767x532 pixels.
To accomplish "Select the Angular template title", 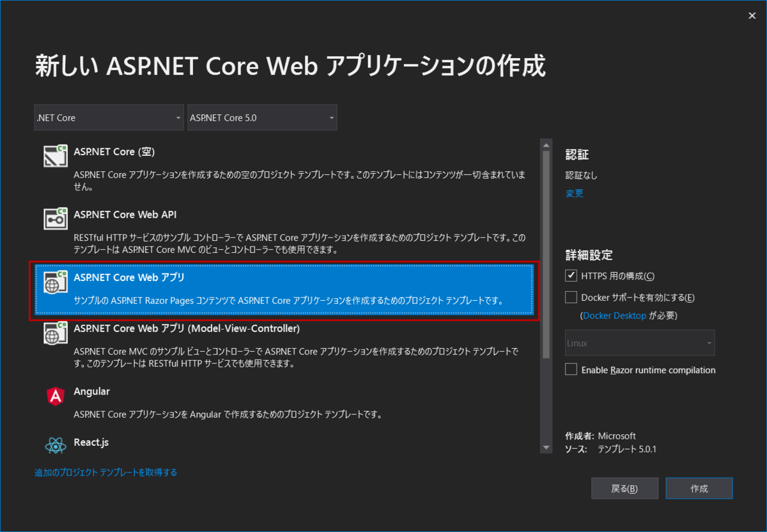I will pos(92,391).
